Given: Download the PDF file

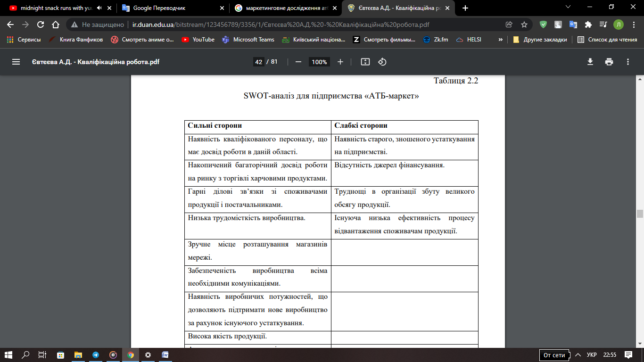Looking at the screenshot, I should coord(590,62).
